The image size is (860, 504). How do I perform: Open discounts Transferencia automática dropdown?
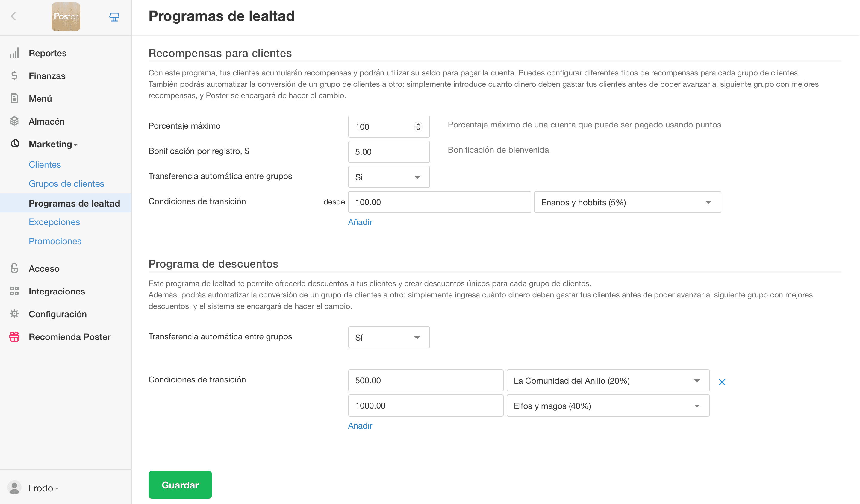[389, 337]
